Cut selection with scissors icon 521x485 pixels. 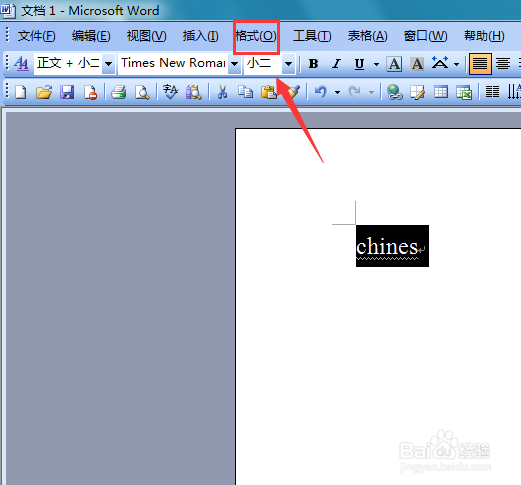click(x=222, y=92)
